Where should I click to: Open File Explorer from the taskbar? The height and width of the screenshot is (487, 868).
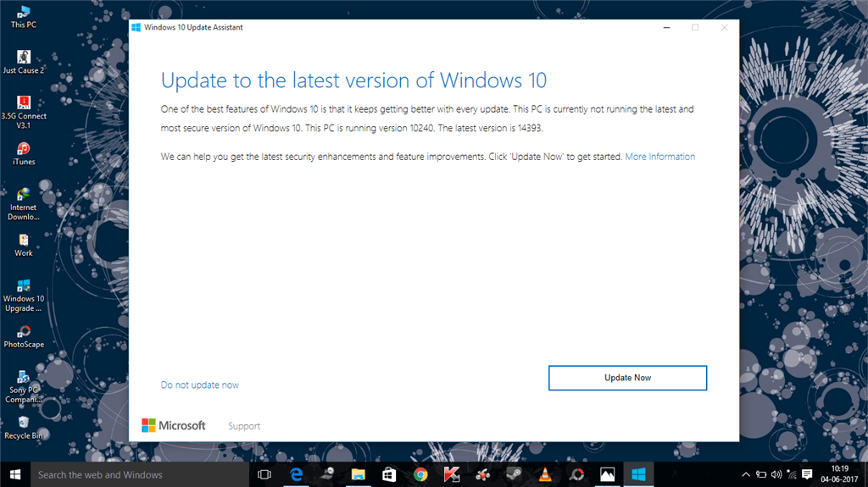[359, 474]
